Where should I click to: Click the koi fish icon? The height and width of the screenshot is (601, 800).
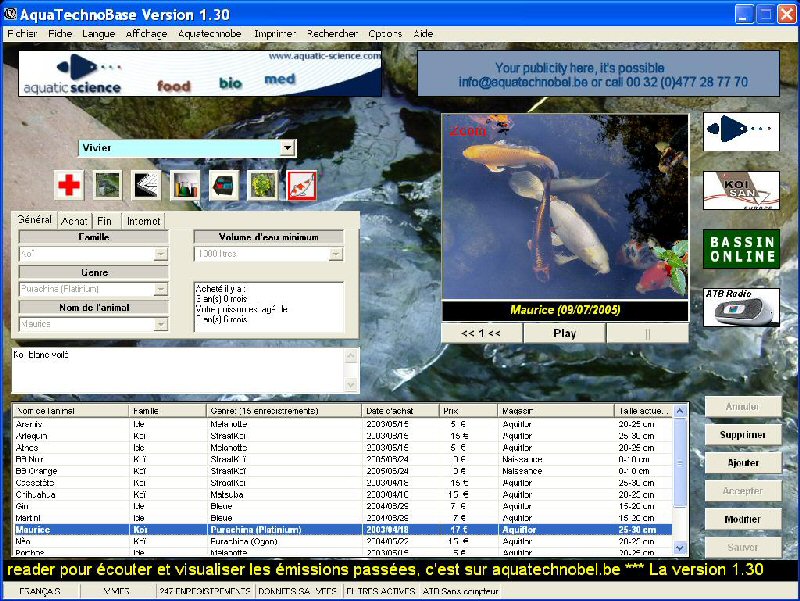coord(301,185)
